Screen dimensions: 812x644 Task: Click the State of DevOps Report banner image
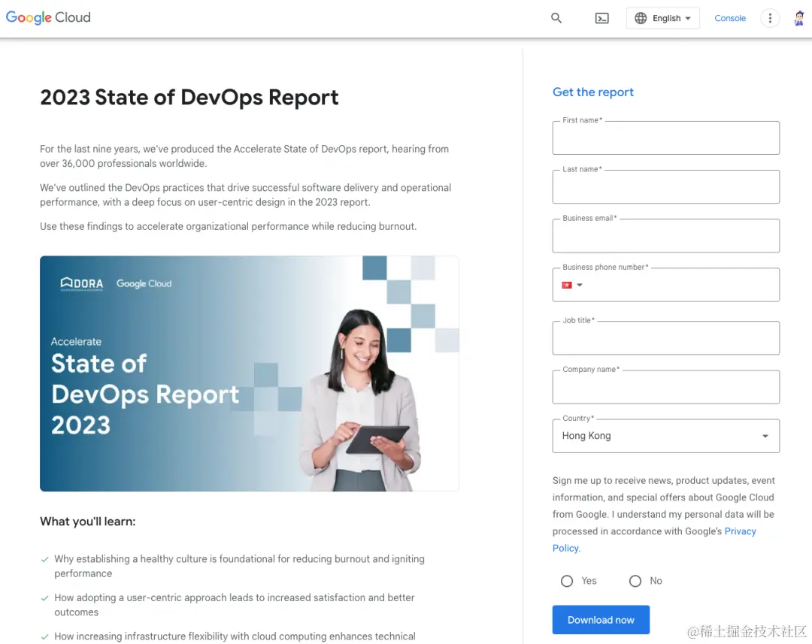point(249,373)
